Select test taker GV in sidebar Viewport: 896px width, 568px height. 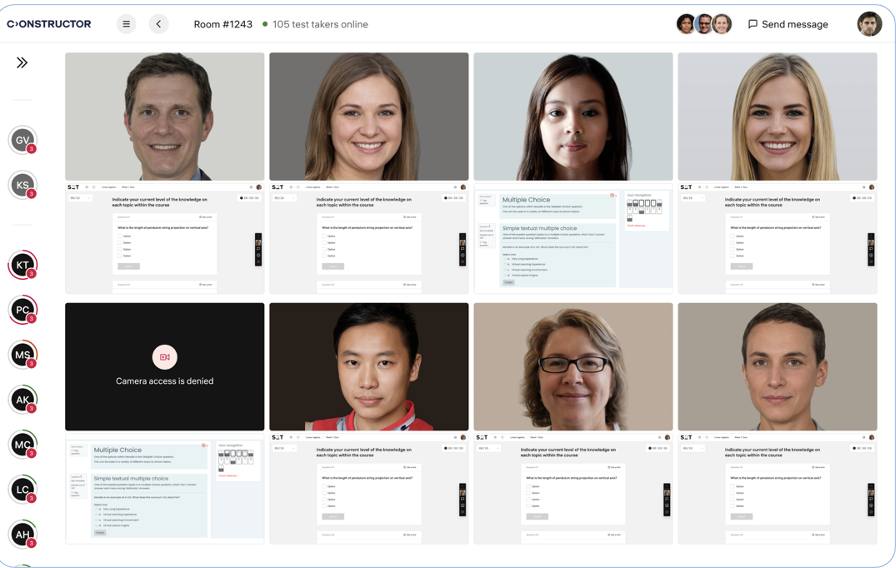click(23, 140)
